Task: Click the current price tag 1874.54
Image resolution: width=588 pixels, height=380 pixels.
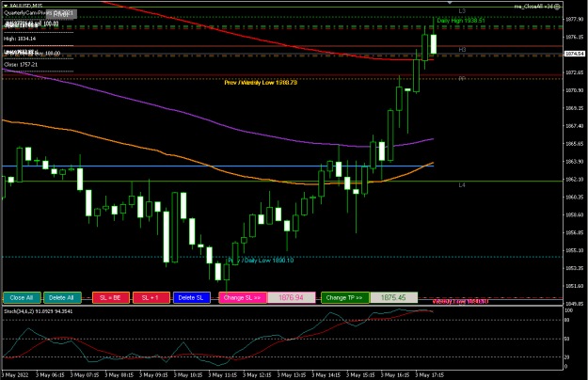Action: pyautogui.click(x=575, y=54)
